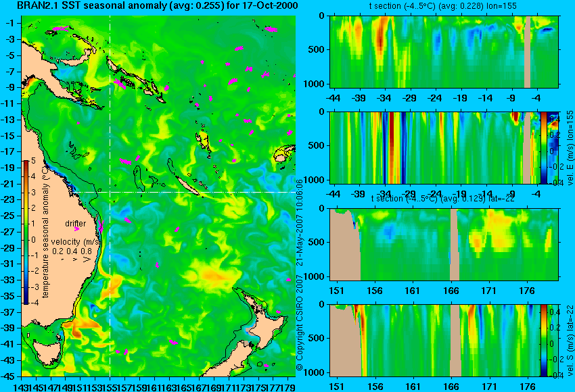The image size is (575, 392).
Task: Click the '5' value atop the map colorbar
Action: tap(33, 161)
